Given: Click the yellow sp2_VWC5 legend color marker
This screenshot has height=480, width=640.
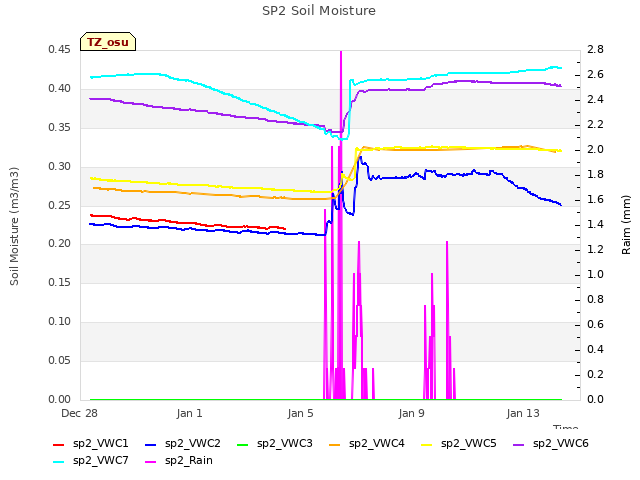Looking at the screenshot, I should coord(427,445).
